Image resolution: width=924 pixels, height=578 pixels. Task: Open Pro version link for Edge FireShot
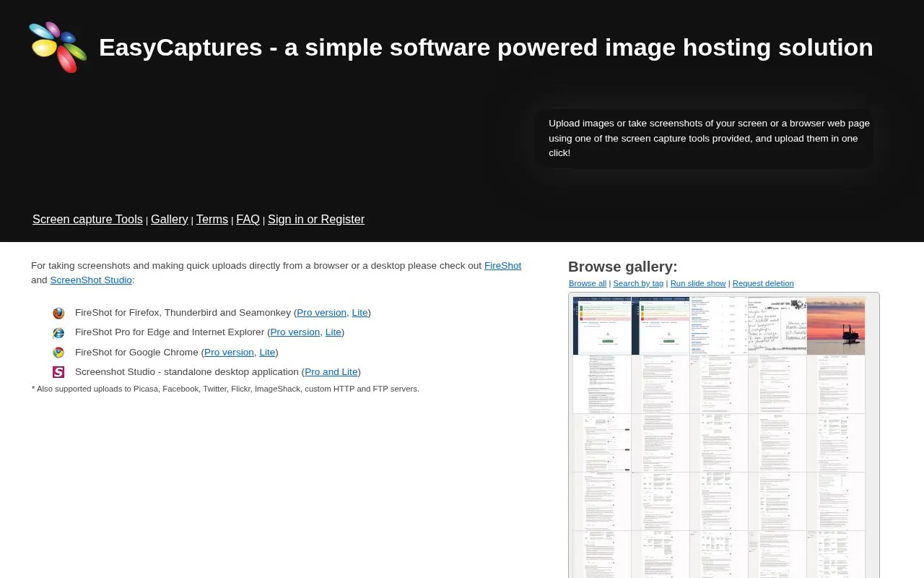(295, 332)
